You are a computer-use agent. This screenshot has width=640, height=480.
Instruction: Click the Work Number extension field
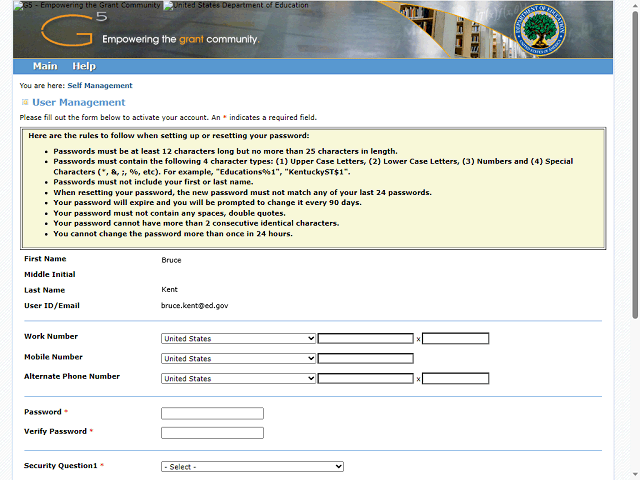(x=456, y=339)
